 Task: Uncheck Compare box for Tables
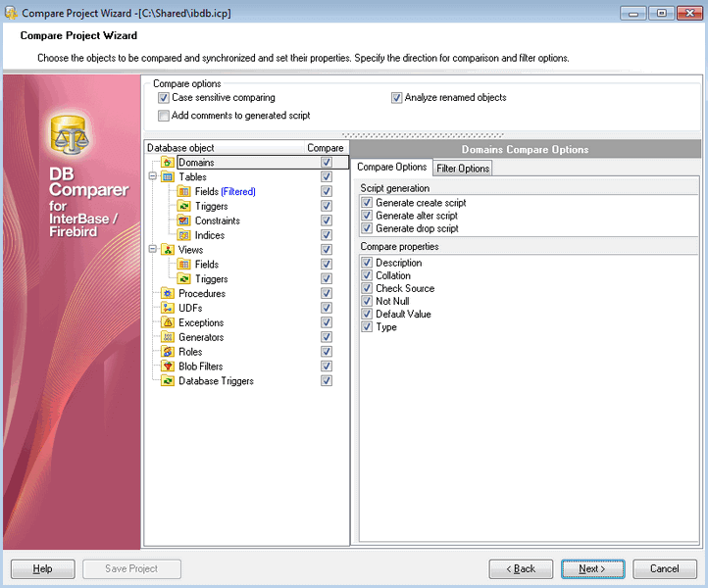click(327, 176)
